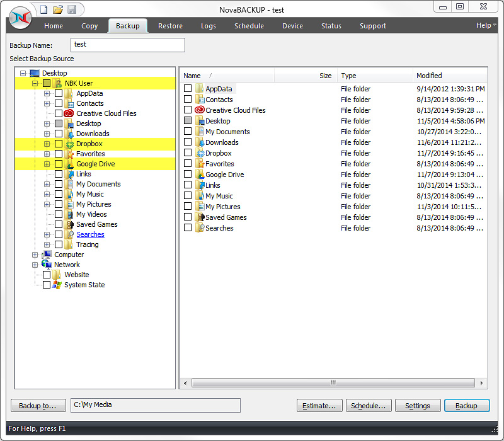Image resolution: width=504 pixels, height=441 pixels.
Task: Click the My Videos icon in tree
Action: 69,214
